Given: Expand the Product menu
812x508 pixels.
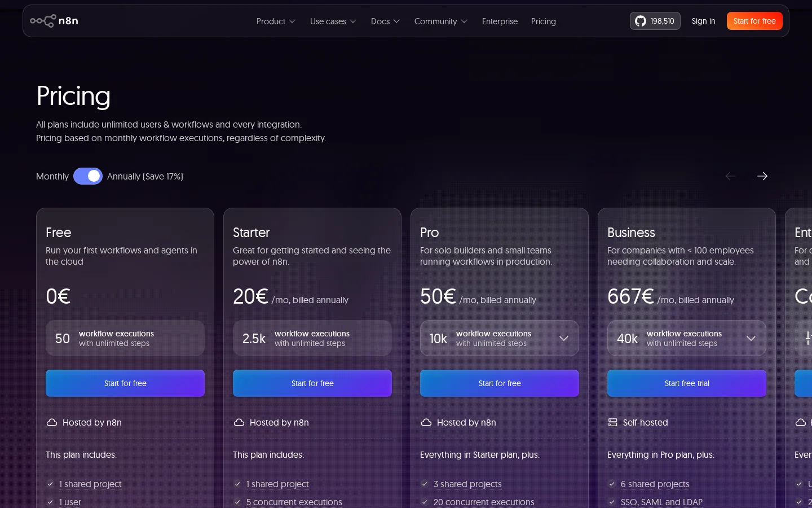Looking at the screenshot, I should (276, 21).
